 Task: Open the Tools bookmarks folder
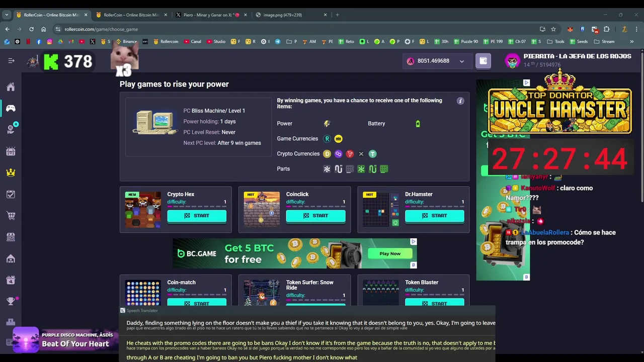click(x=555, y=42)
